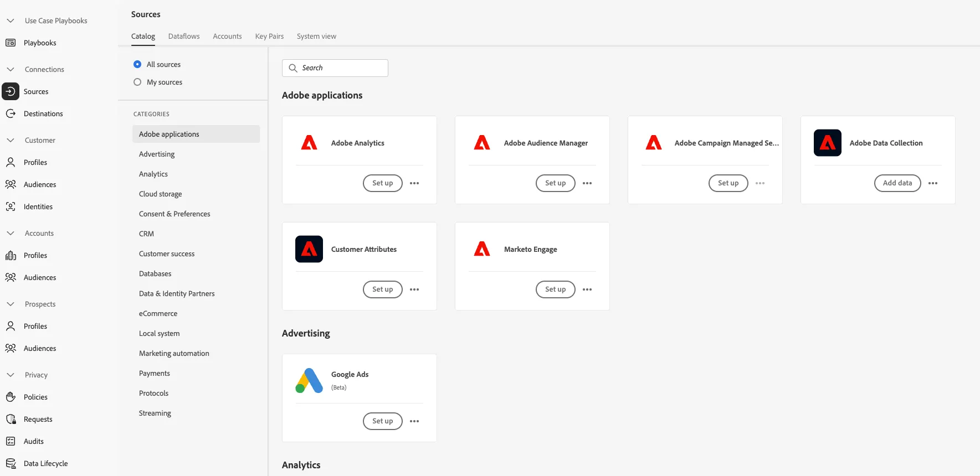The width and height of the screenshot is (980, 476).
Task: Click the Requests icon in sidebar
Action: coord(11,419)
